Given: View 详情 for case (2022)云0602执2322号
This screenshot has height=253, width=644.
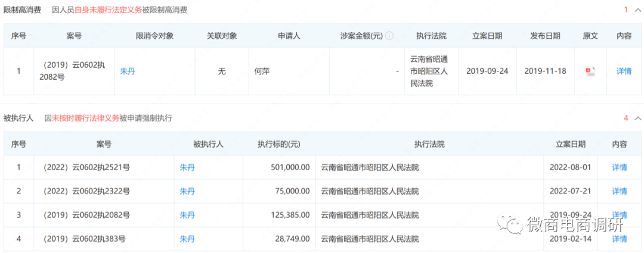Looking at the screenshot, I should [x=620, y=191].
